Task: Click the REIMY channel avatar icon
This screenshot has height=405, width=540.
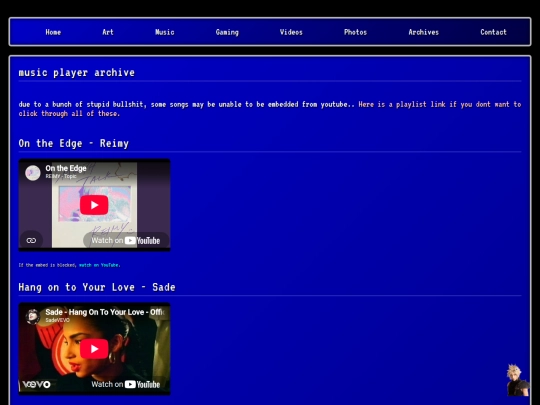Action: [33, 173]
